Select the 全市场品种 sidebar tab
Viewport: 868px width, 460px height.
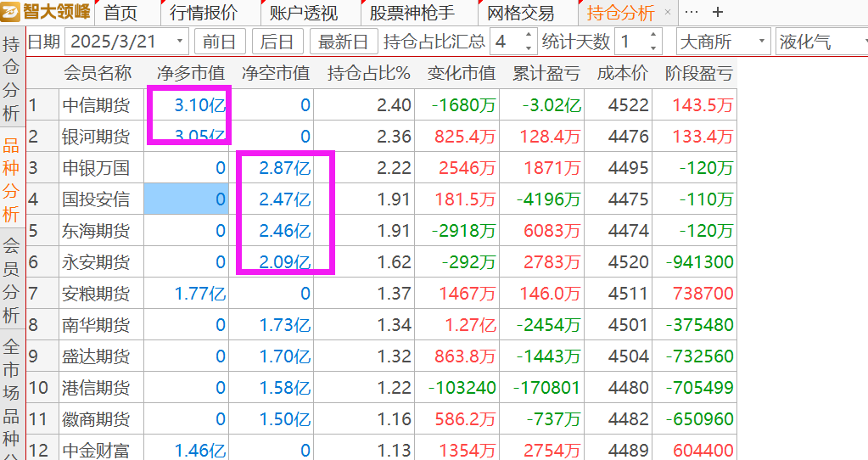[x=11, y=395]
